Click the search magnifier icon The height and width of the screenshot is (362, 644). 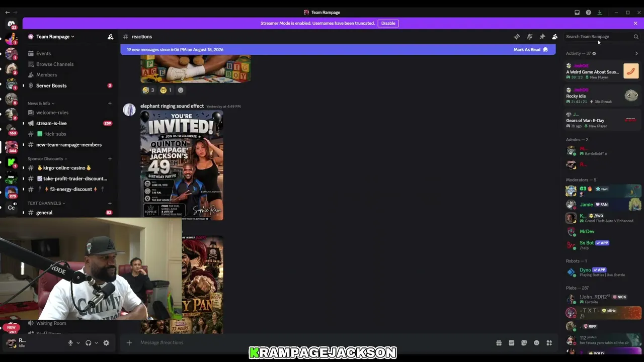point(636,37)
